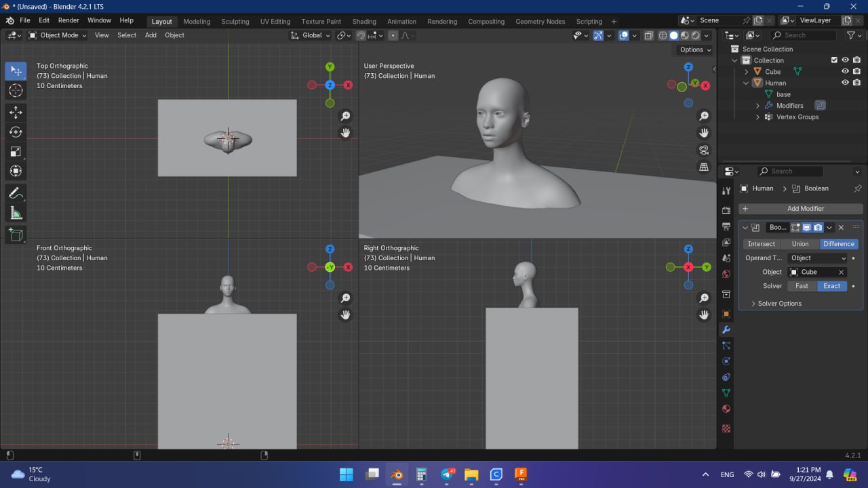The height and width of the screenshot is (488, 868).
Task: Switch perspective view to camera view
Action: pyautogui.click(x=704, y=150)
